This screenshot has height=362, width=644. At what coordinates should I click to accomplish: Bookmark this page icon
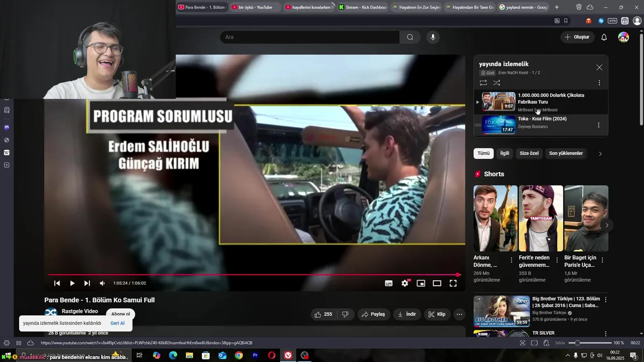pos(566,21)
